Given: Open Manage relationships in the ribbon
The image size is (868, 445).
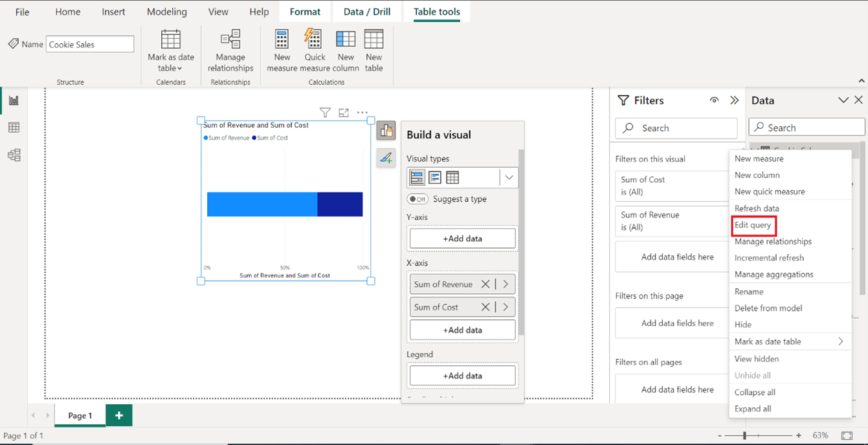Looking at the screenshot, I should tap(230, 52).
